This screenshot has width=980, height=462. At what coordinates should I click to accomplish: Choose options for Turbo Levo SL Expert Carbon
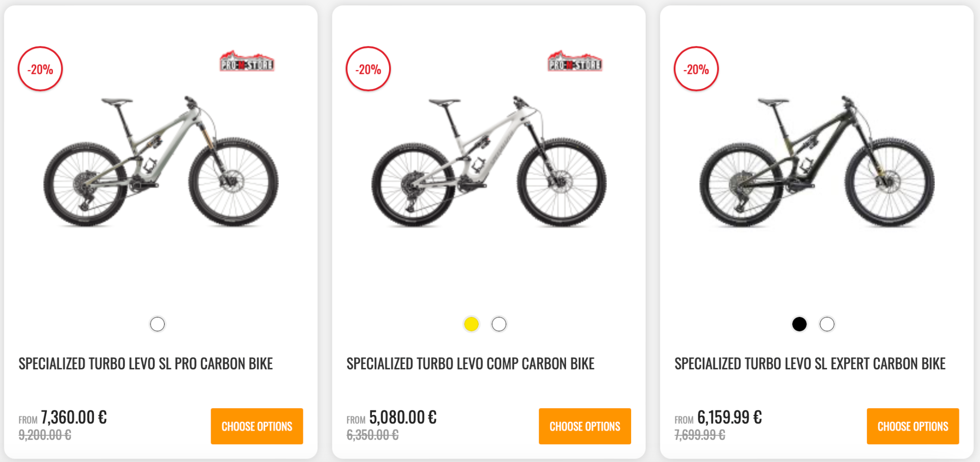pos(912,426)
